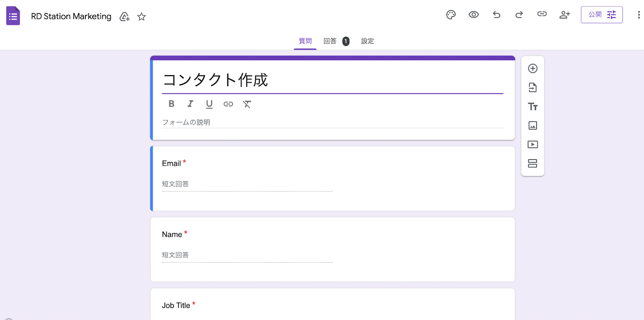Toggle italic formatting on title
This screenshot has width=644, height=320.
click(x=190, y=104)
